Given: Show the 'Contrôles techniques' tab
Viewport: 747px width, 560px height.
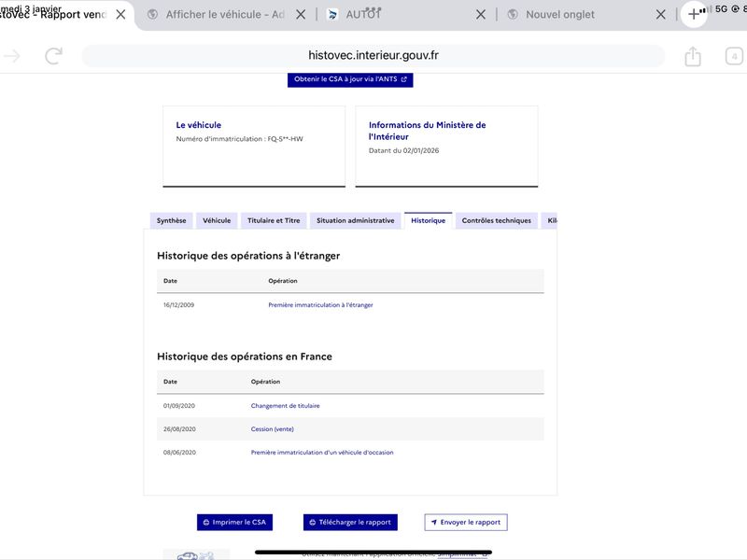Looking at the screenshot, I should pos(496,221).
